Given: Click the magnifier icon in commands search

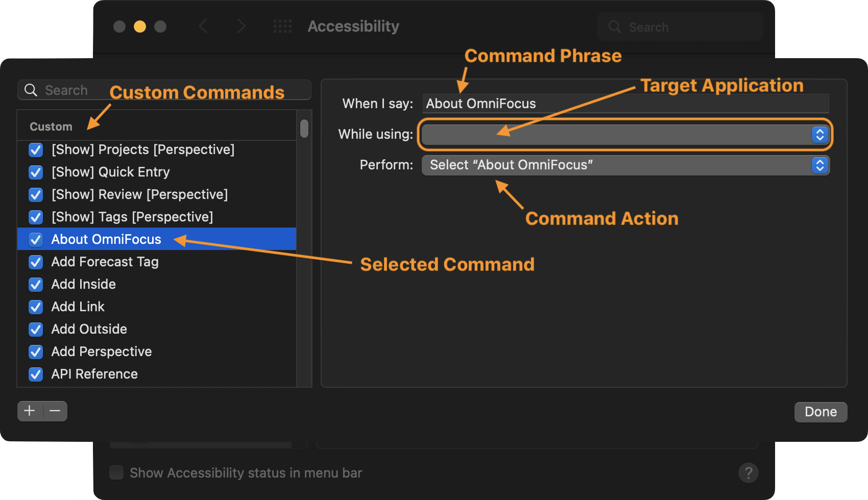Looking at the screenshot, I should point(31,90).
